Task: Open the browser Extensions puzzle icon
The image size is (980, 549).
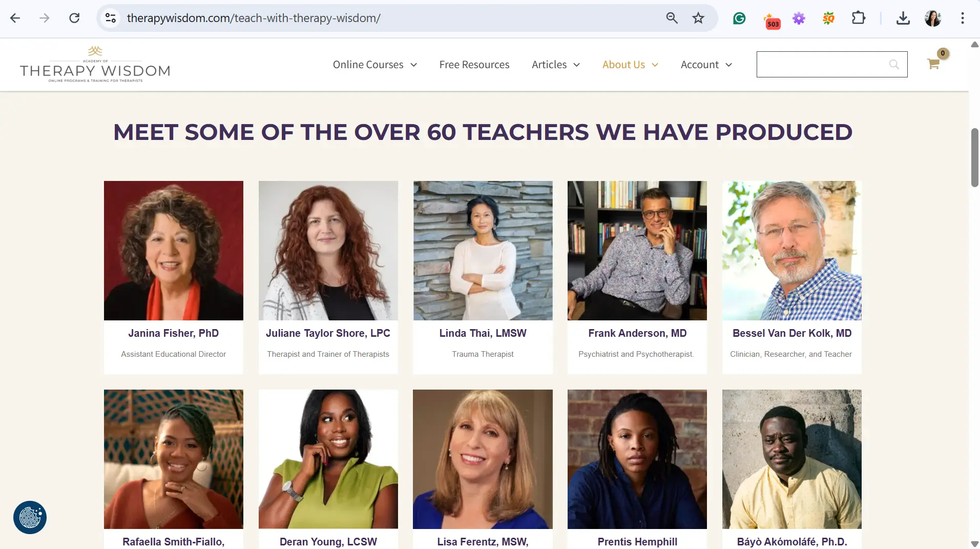Action: (x=859, y=18)
